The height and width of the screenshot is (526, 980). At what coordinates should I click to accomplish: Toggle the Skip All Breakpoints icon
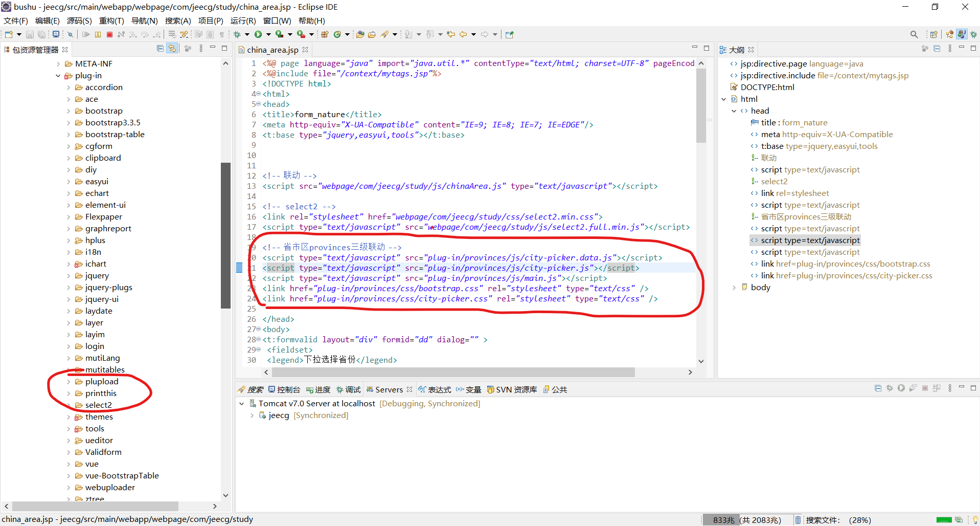tap(71, 34)
